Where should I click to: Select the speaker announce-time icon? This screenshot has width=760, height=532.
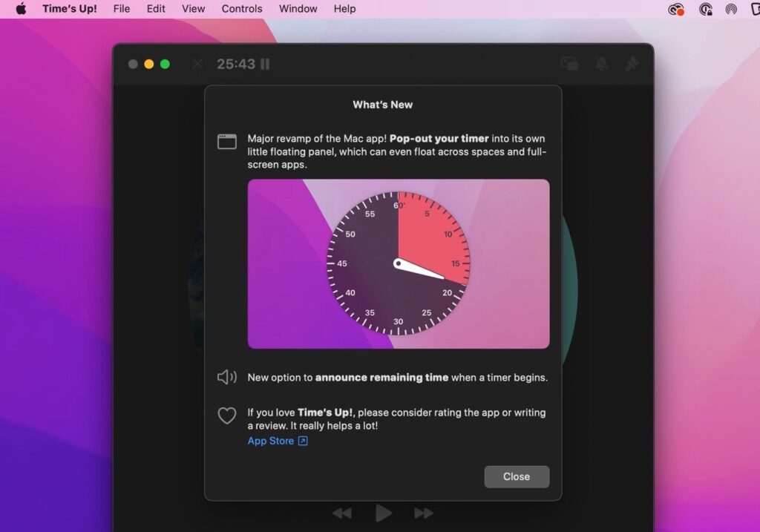(x=227, y=377)
